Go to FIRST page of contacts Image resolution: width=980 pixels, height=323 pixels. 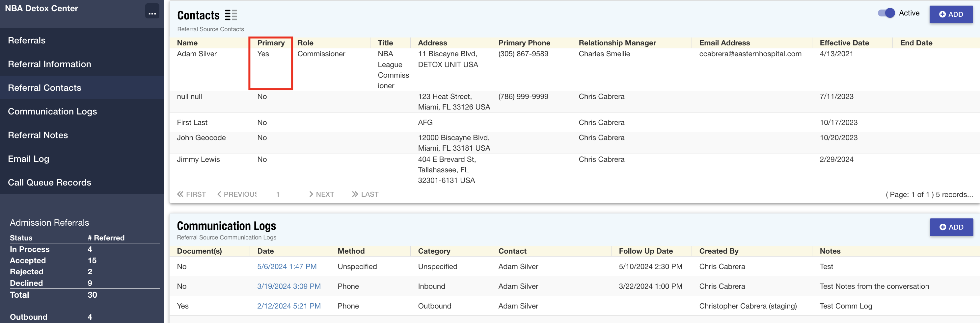[191, 194]
